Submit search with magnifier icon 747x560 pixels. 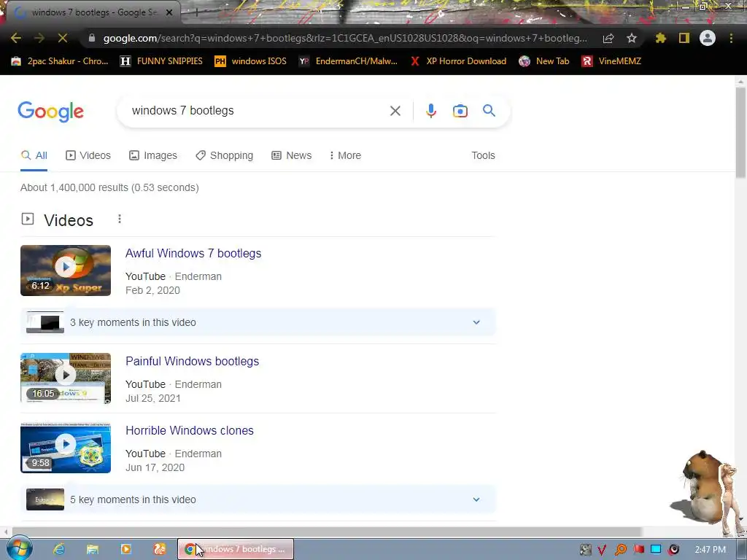[489, 111]
